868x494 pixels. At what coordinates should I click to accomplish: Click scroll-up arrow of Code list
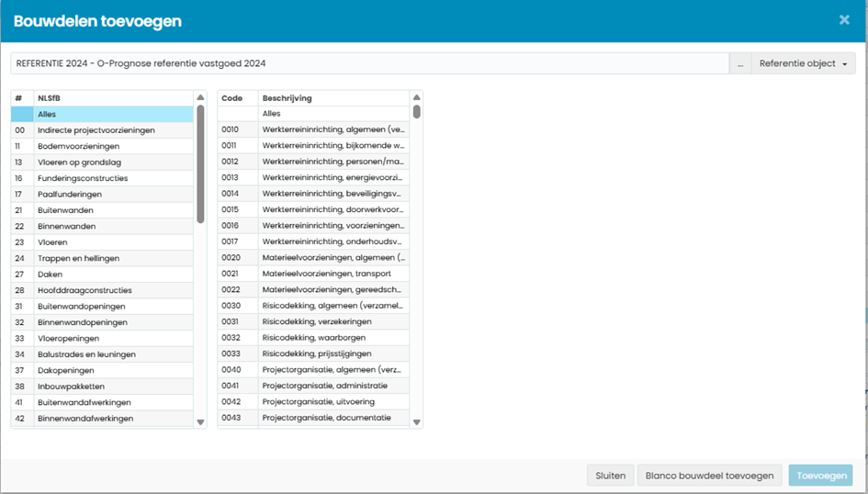point(416,97)
